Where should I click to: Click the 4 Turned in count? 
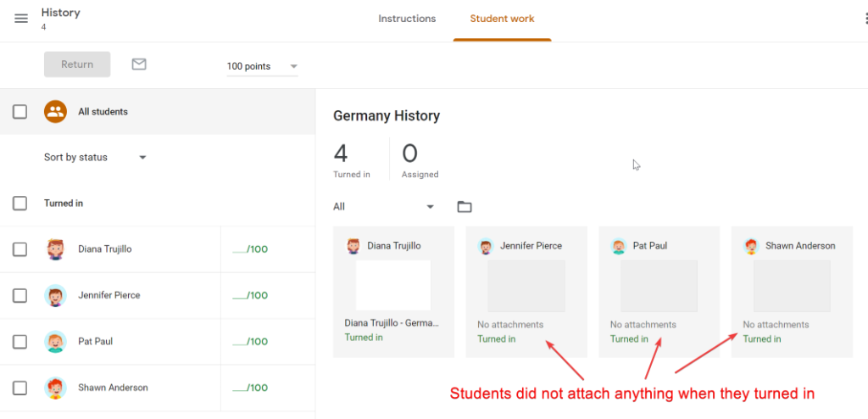tap(352, 159)
